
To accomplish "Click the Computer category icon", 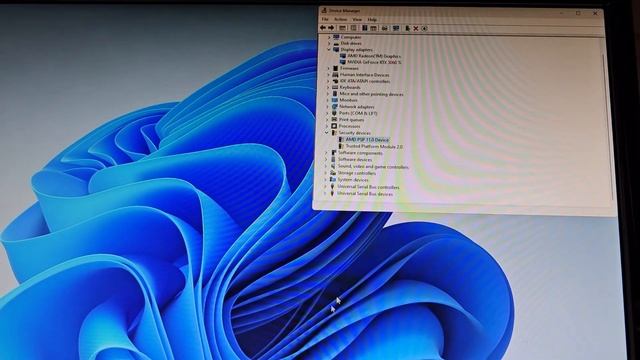I will (336, 37).
